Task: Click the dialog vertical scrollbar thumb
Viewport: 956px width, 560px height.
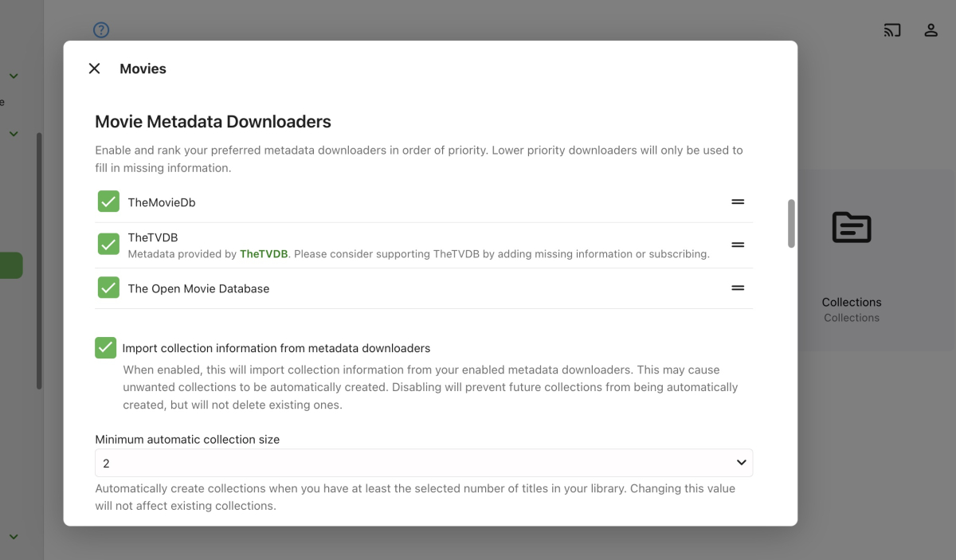Action: (x=791, y=223)
